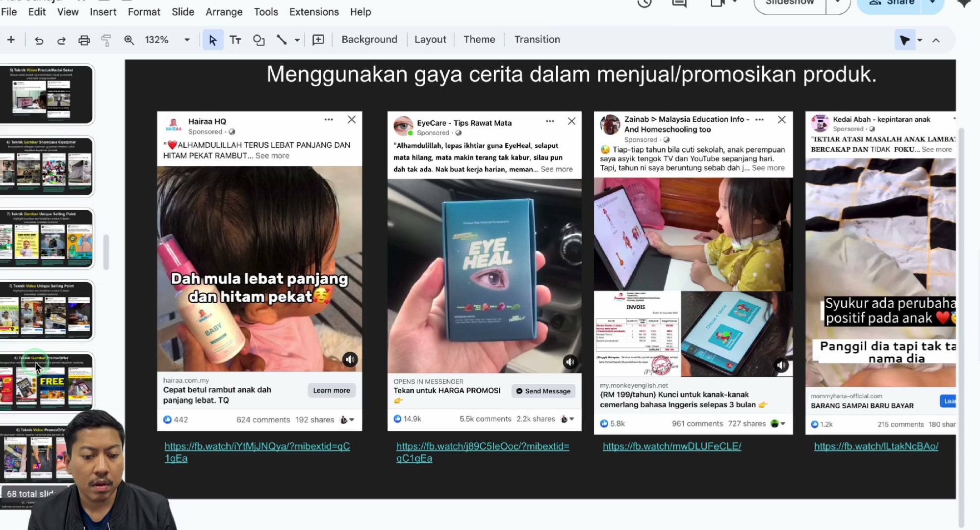Click See more on Hairaa HQ caption
The height and width of the screenshot is (530, 980).
[272, 156]
